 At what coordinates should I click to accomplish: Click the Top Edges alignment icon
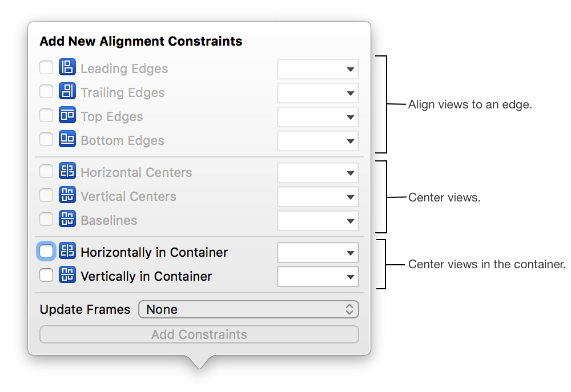(67, 116)
